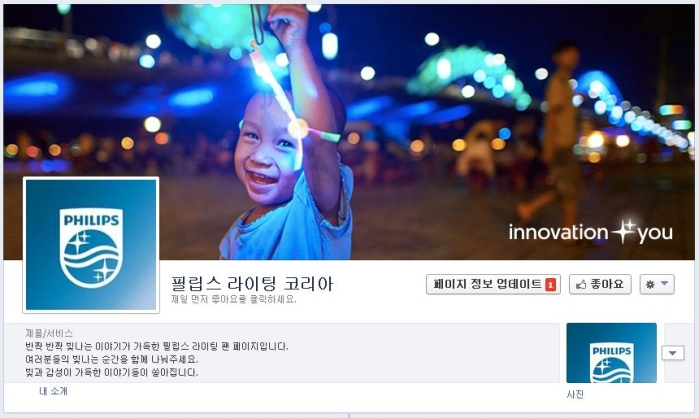The height and width of the screenshot is (418, 699).
Task: Click the red notification badge showing 1
Action: (551, 285)
